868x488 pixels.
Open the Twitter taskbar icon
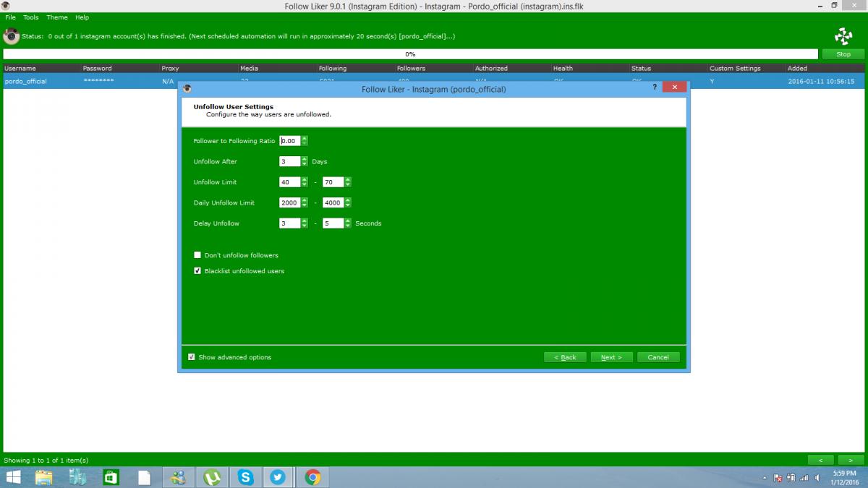pyautogui.click(x=278, y=477)
